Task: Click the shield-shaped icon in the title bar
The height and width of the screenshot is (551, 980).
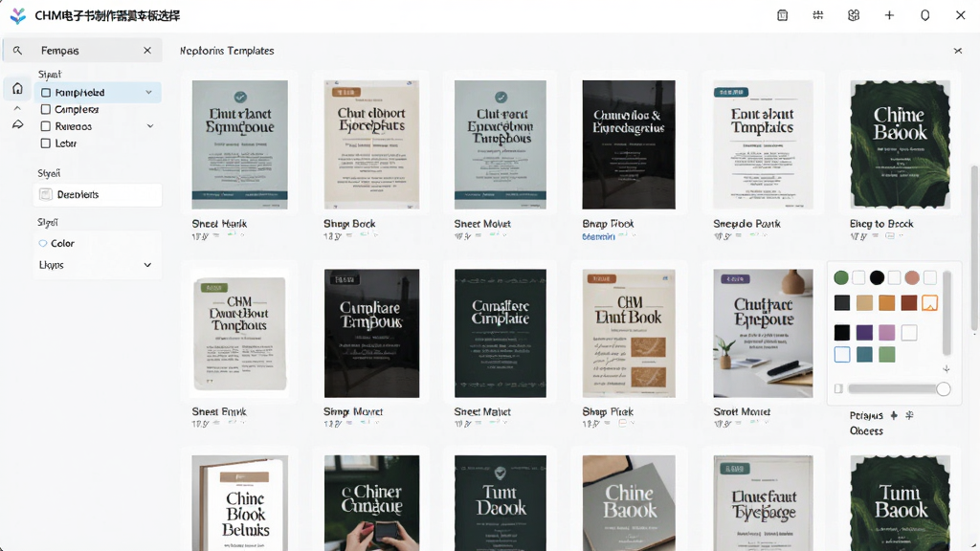Action: pyautogui.click(x=925, y=15)
